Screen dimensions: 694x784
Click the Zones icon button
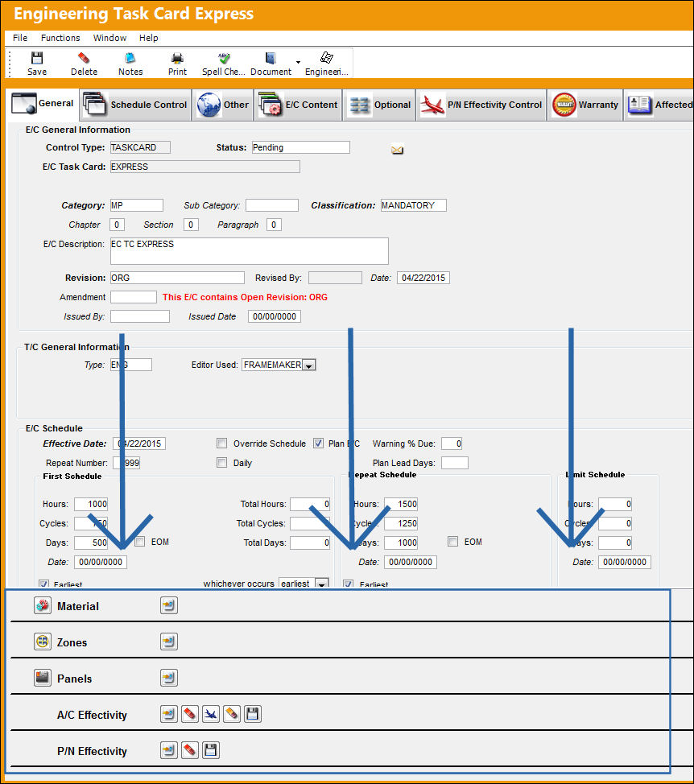point(43,642)
